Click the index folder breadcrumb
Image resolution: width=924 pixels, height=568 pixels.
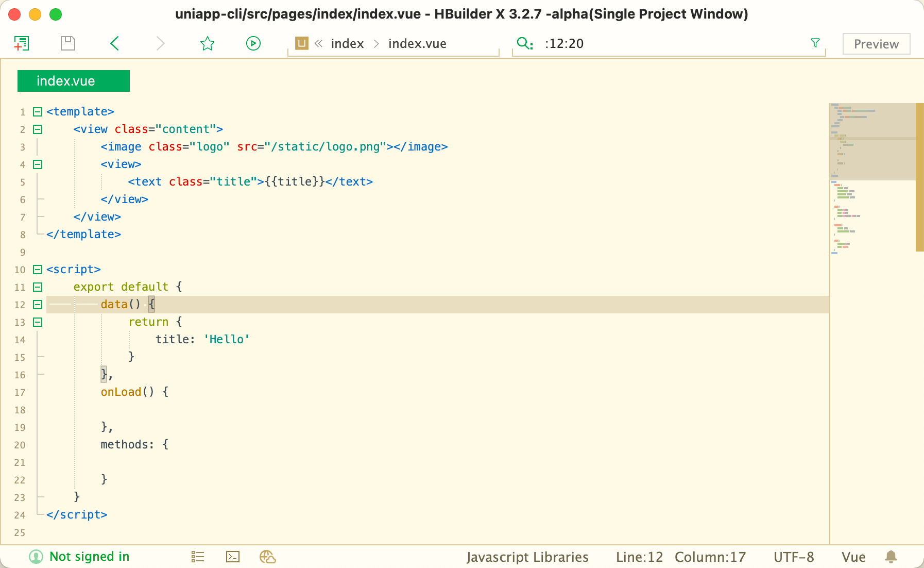tap(347, 44)
